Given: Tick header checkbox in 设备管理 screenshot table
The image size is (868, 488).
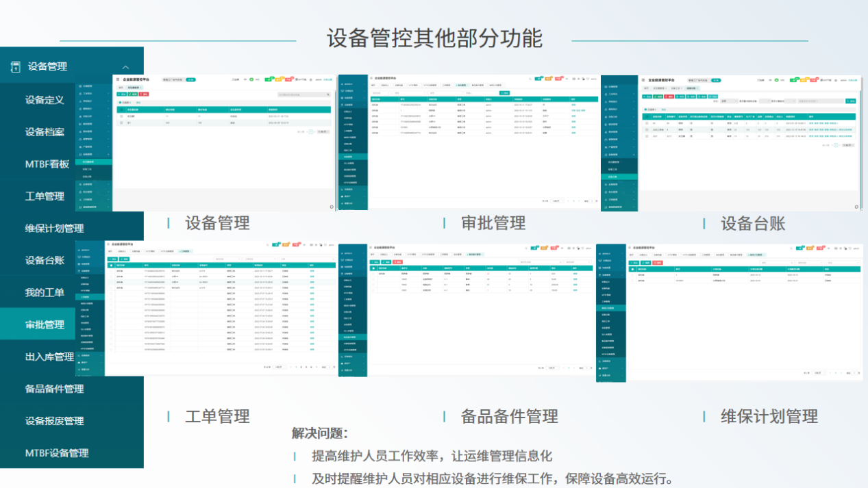Looking at the screenshot, I should click(x=121, y=110).
